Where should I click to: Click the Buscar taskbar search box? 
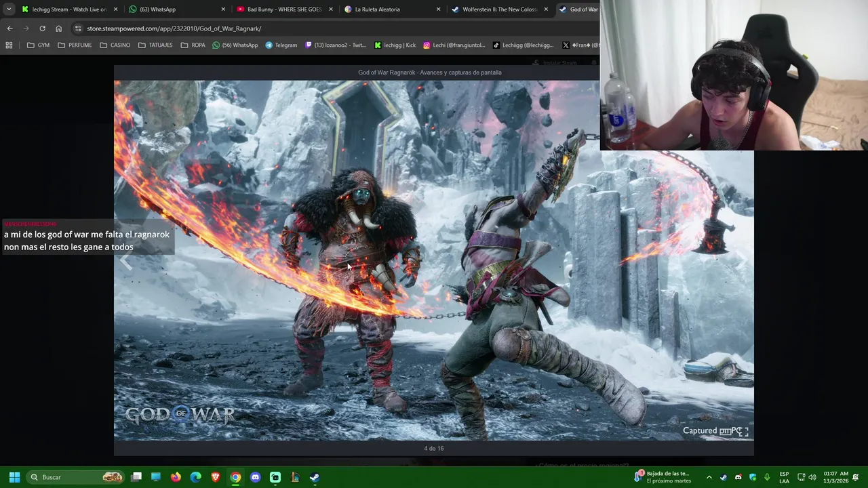pyautogui.click(x=77, y=477)
